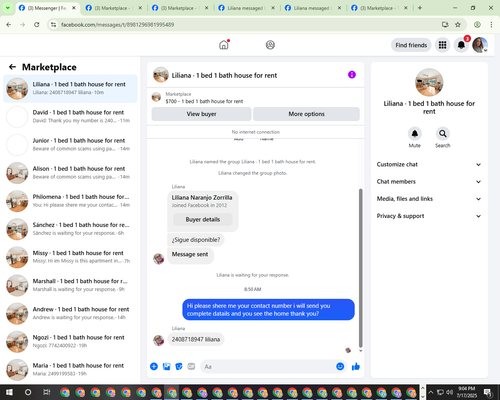Open conversation information purple icon

[352, 75]
